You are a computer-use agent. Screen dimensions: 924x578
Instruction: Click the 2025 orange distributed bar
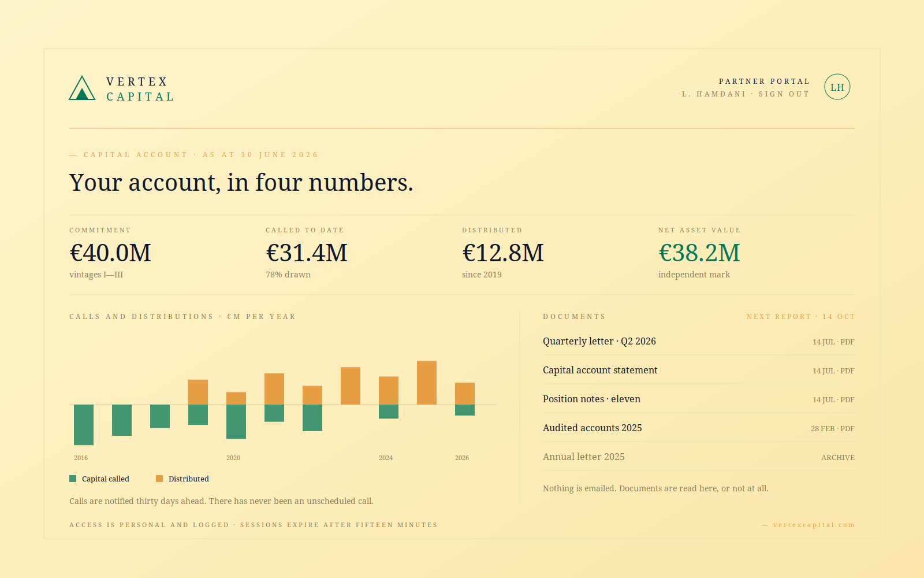point(427,383)
